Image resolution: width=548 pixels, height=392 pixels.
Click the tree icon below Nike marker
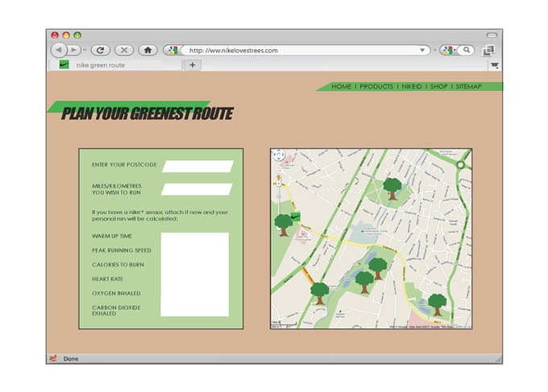click(x=284, y=225)
